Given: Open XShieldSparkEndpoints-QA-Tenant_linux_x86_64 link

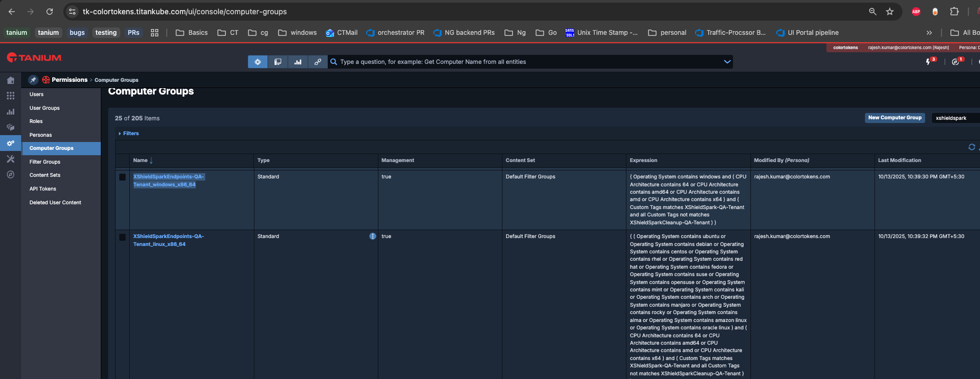Looking at the screenshot, I should click(168, 240).
